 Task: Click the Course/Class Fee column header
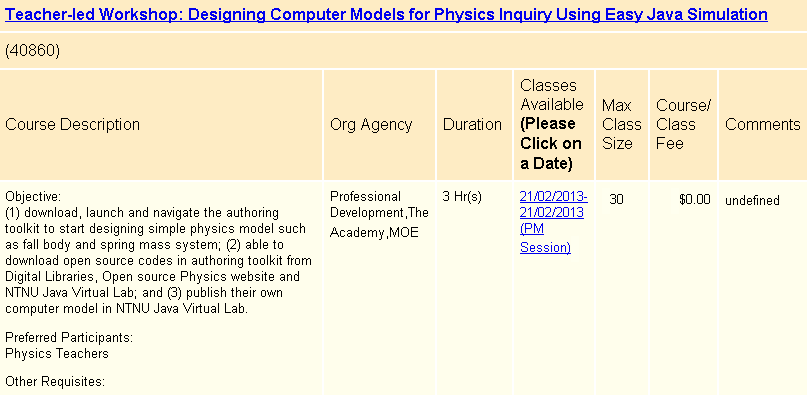tap(683, 125)
